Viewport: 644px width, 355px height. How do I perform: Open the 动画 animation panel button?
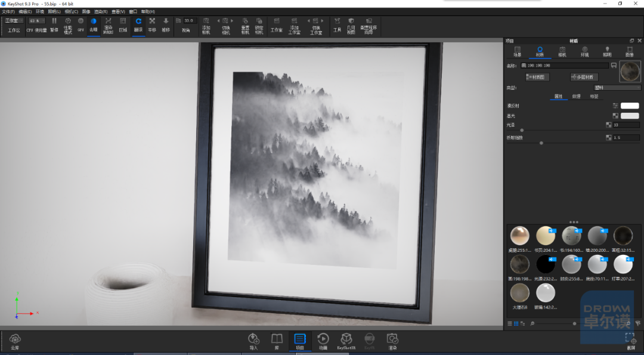pyautogui.click(x=323, y=341)
